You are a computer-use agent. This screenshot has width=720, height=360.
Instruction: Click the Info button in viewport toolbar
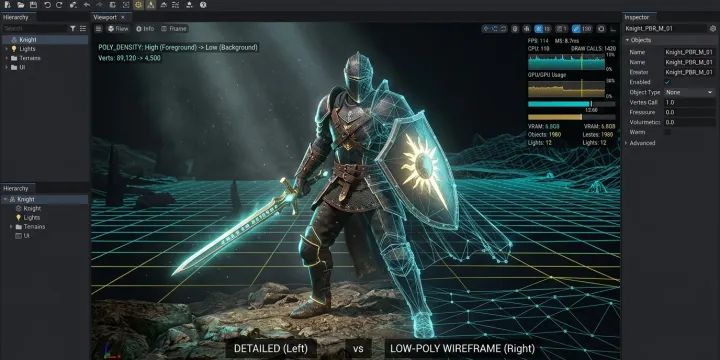145,28
